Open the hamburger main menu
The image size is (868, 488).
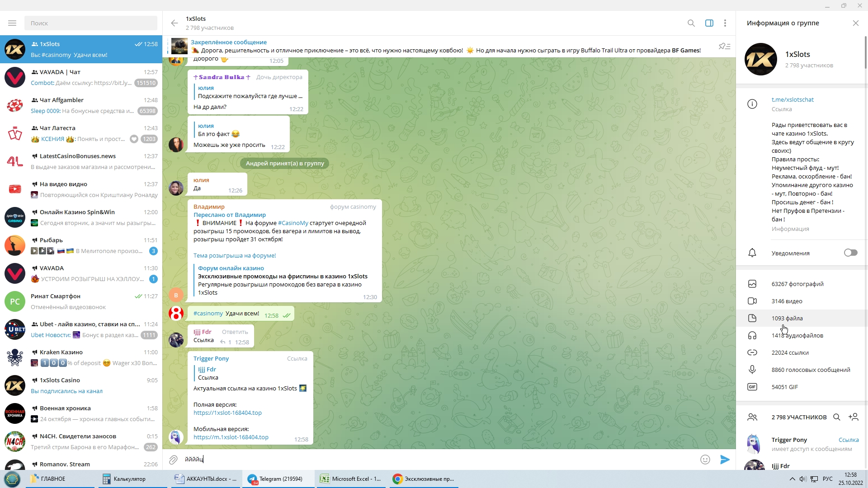coord(12,23)
